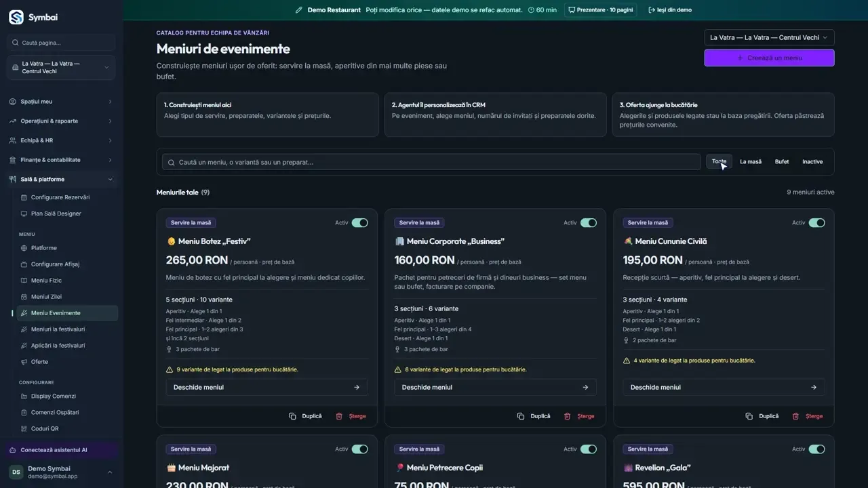This screenshot has width=868, height=488.
Task: Click the Plan Sală Designer icon
Action: (24, 213)
